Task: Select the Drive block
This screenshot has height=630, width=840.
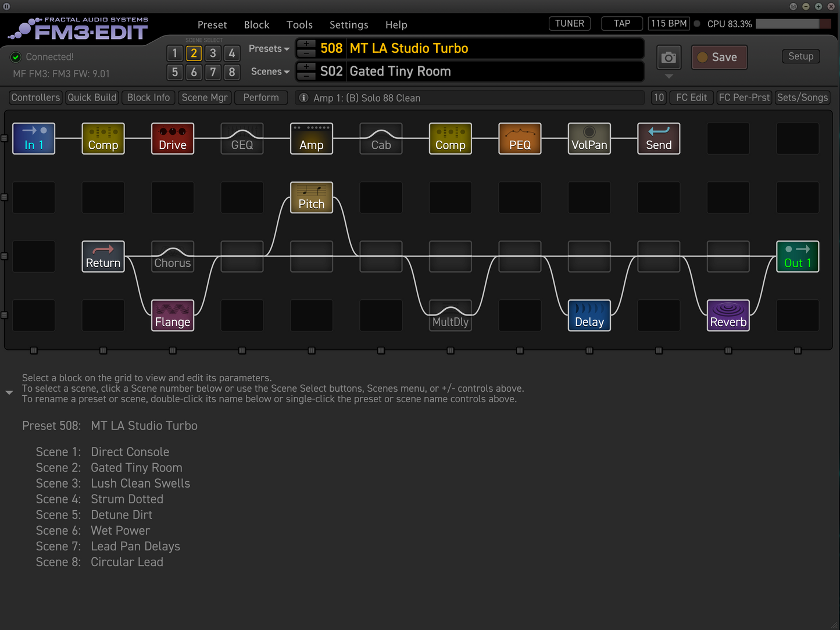Action: [173, 138]
